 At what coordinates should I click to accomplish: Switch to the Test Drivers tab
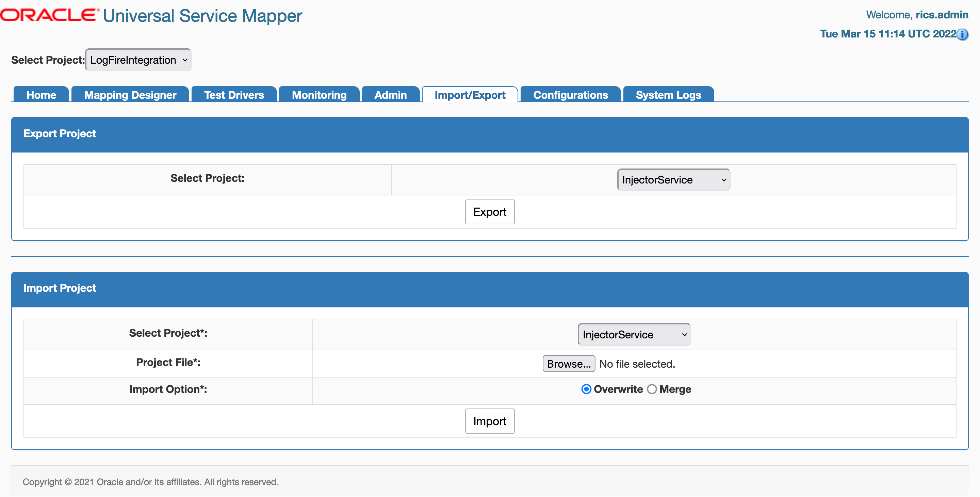tap(233, 95)
